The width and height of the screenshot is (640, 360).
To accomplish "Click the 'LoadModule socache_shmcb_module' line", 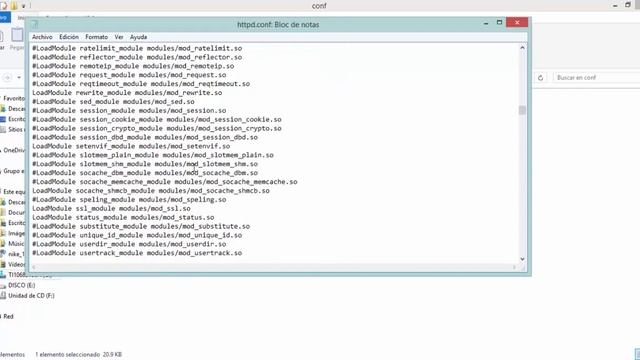I will click(x=151, y=191).
